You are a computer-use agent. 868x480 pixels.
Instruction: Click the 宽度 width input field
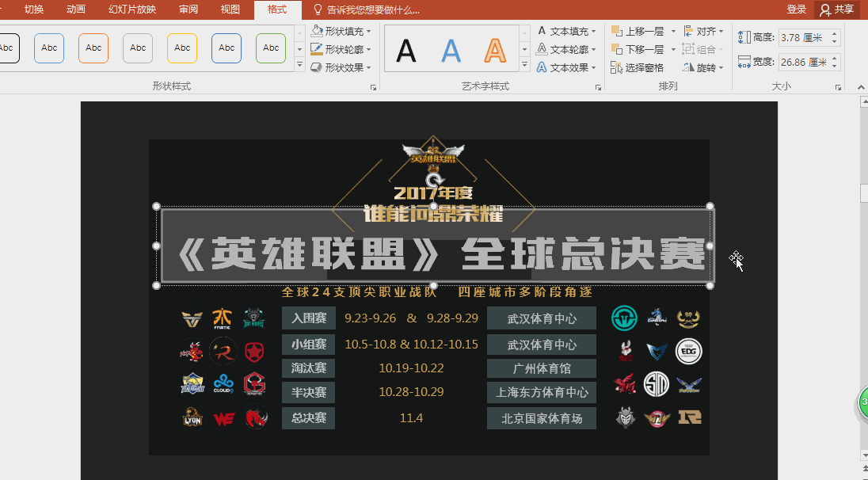[803, 62]
